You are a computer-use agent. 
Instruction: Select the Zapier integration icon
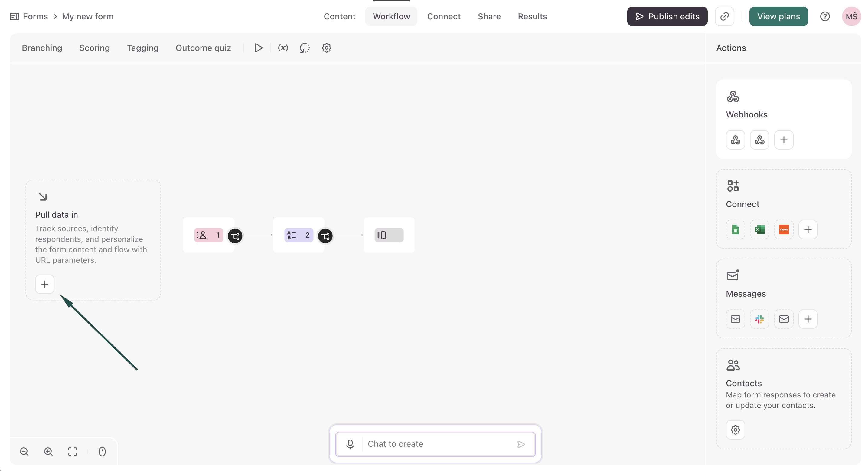coord(784,230)
